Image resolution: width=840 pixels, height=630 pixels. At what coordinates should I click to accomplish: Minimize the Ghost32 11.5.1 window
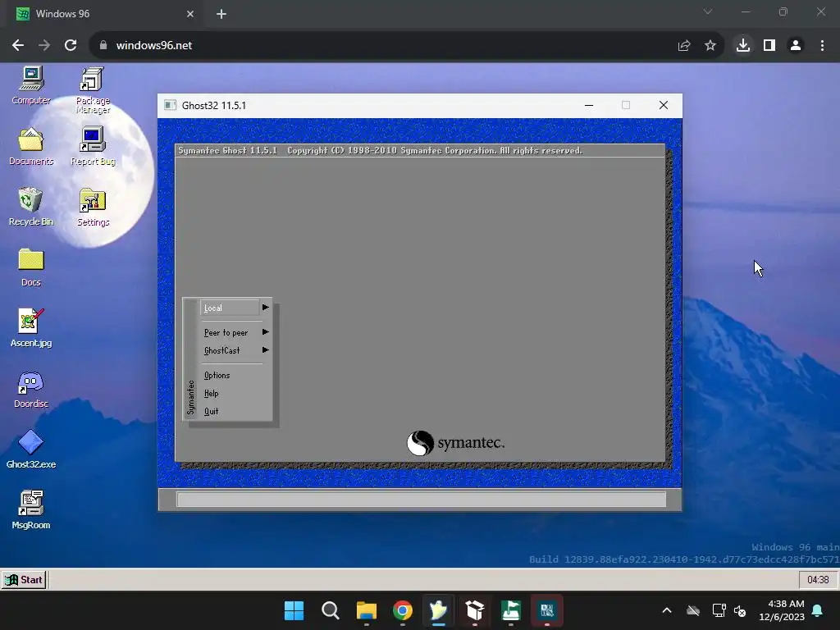point(589,105)
